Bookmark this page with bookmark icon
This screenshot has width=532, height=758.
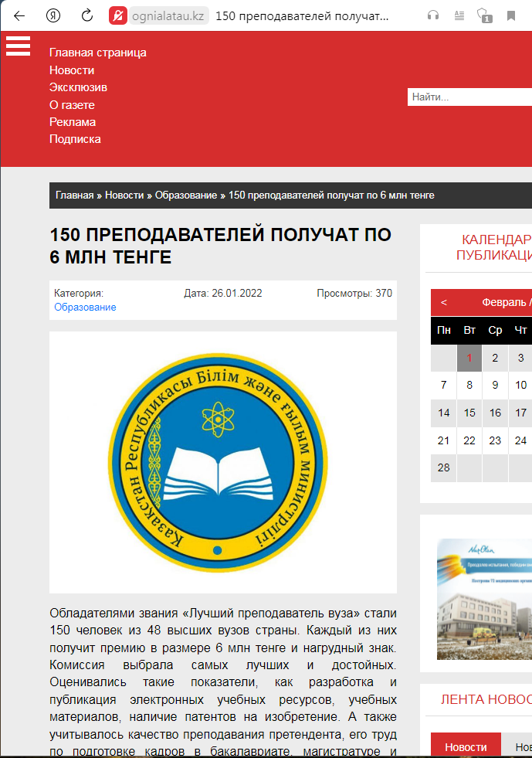point(511,15)
